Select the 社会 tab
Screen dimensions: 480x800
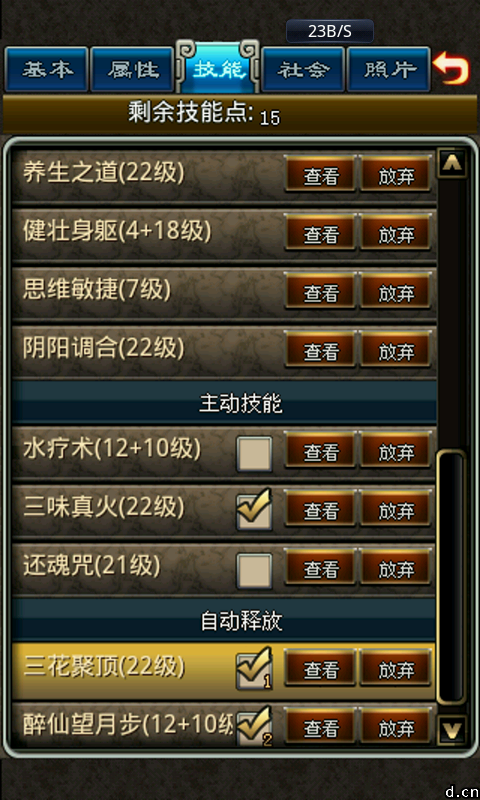coord(303,69)
